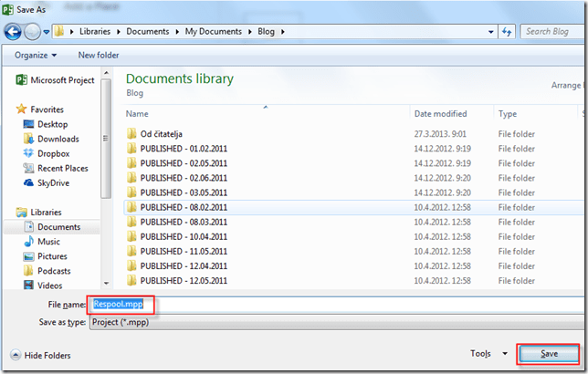Viewport: 588px width, 374px height.
Task: Click the Microsoft Project icon in sidebar
Action: click(x=21, y=80)
